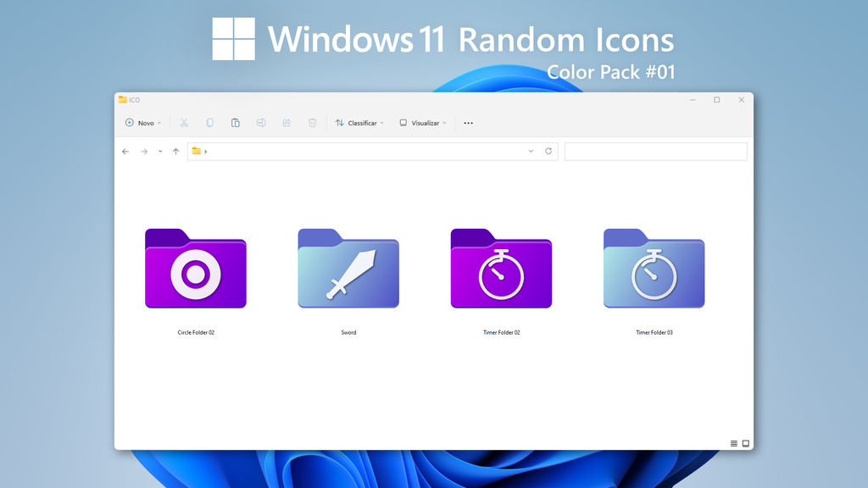This screenshot has height=488, width=868.
Task: Click the 'Timer Folder 03' file name
Action: click(x=654, y=332)
